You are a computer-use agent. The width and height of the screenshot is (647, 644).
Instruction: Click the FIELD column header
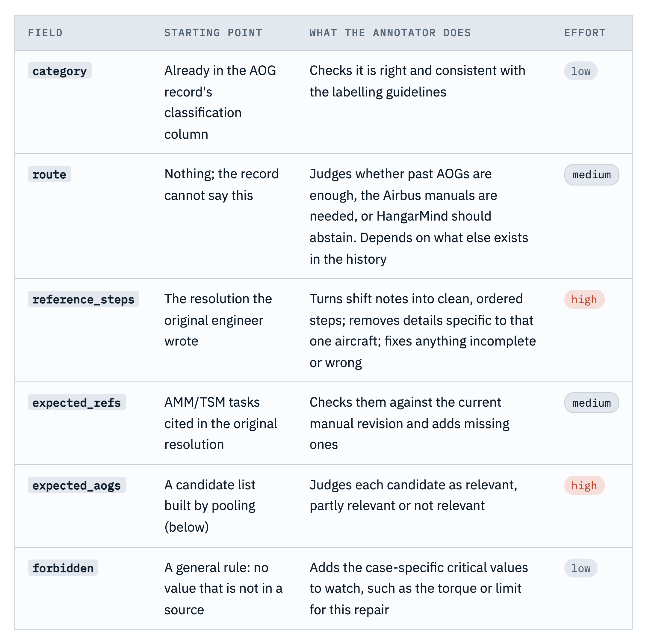coord(45,33)
